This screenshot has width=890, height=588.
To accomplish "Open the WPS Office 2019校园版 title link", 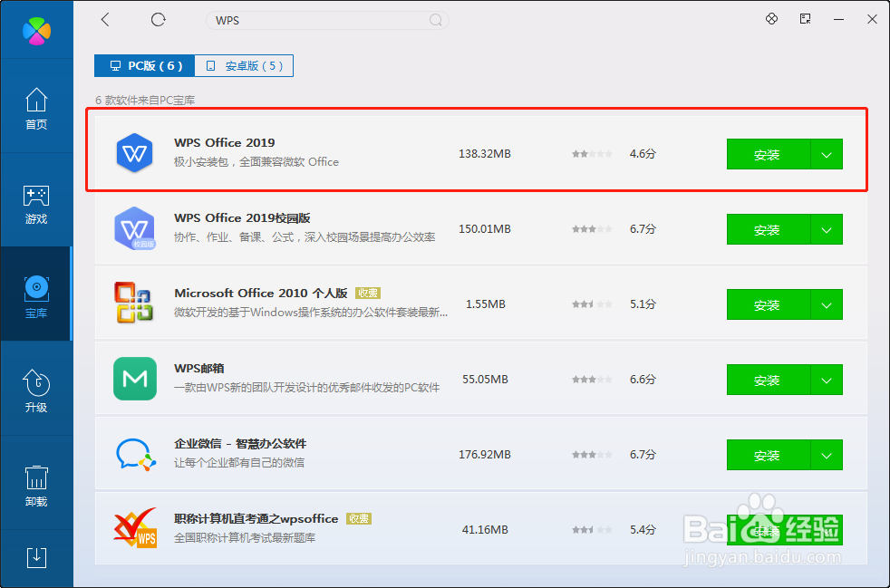I will tap(242, 218).
